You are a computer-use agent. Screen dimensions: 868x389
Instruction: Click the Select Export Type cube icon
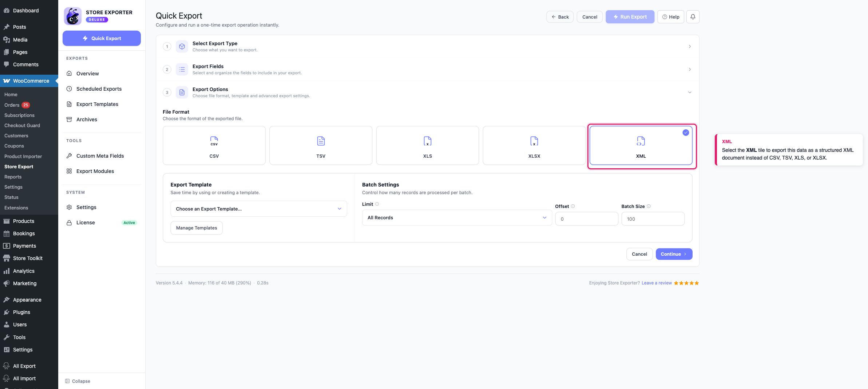click(x=182, y=47)
